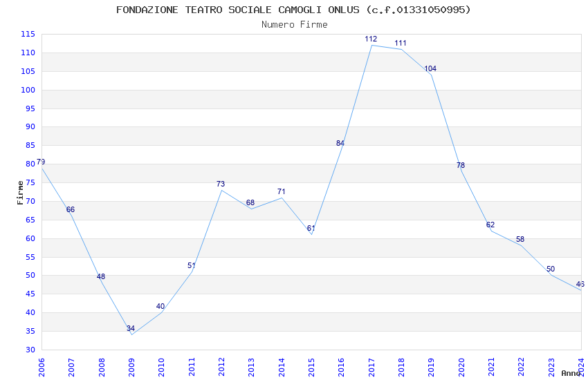This screenshot has width=588, height=380.
Task: Click the data label 66 at 2007
Action: 71,209
